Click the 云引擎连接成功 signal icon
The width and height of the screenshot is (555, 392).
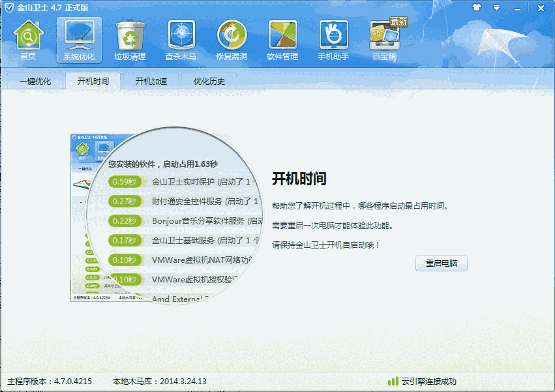[x=393, y=381]
